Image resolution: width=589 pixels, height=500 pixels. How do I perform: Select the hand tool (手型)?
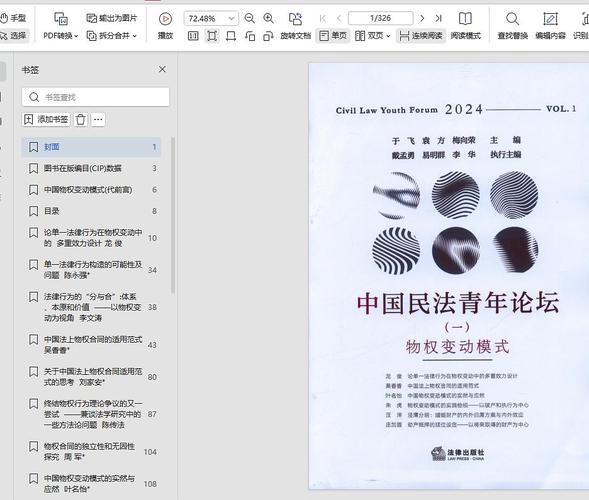tap(14, 18)
